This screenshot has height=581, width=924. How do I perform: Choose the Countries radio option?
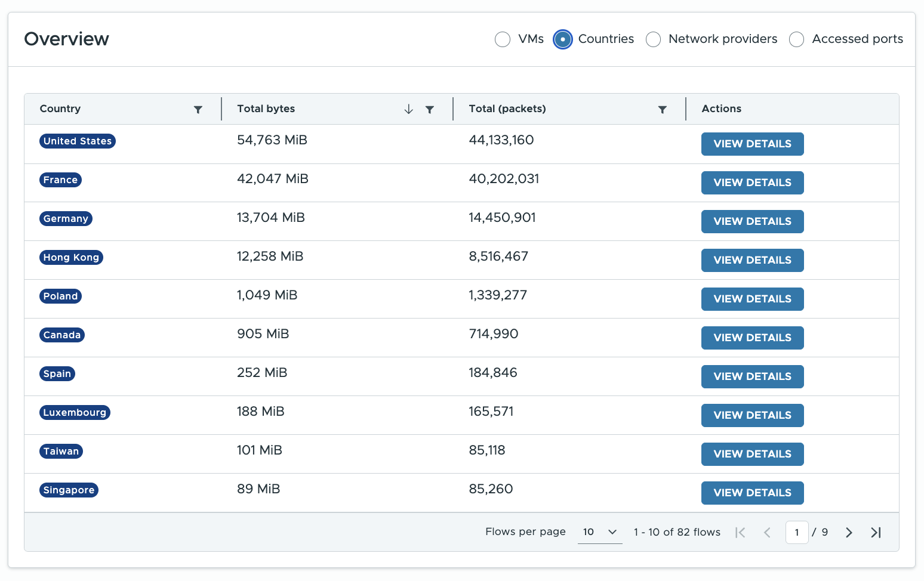562,39
